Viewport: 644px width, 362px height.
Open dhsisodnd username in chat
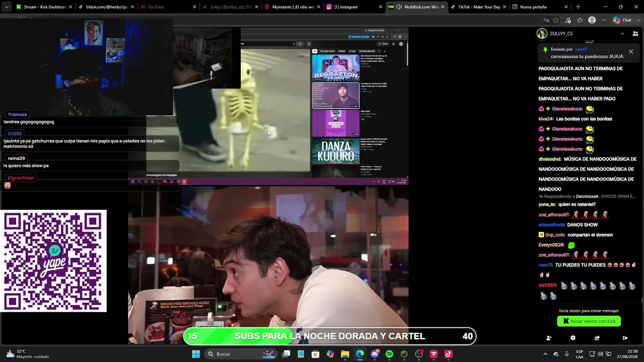[550, 159]
